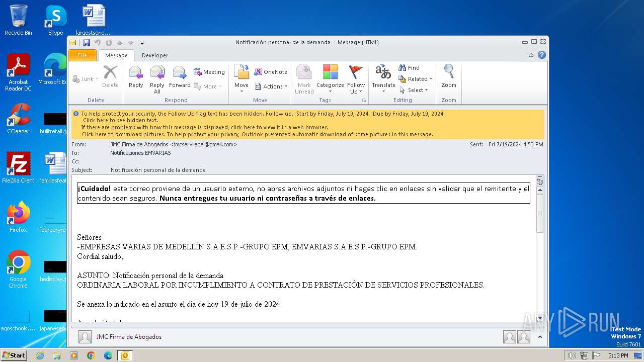Expand the People Pane chevron
644x362 pixels.
[540, 337]
